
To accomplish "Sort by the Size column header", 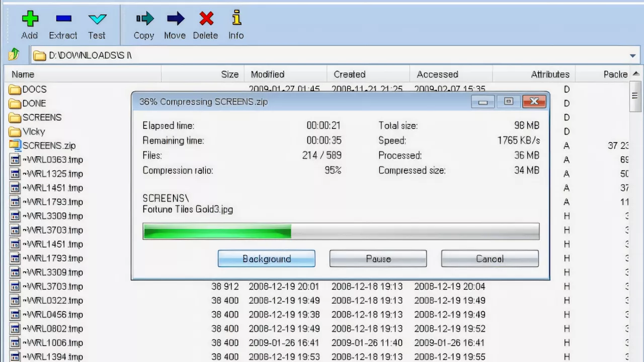I will coord(203,74).
